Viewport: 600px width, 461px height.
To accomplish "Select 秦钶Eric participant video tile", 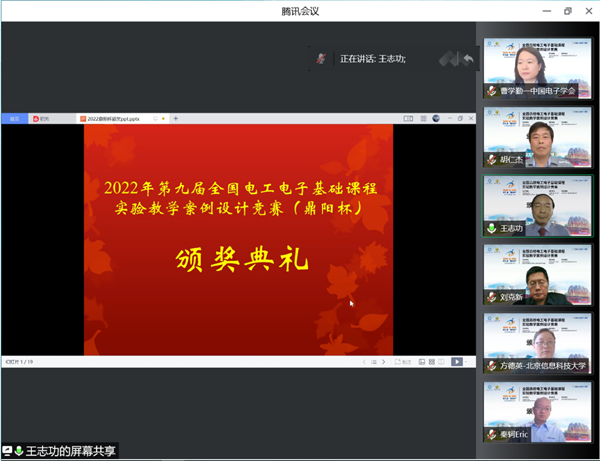I will (537, 412).
